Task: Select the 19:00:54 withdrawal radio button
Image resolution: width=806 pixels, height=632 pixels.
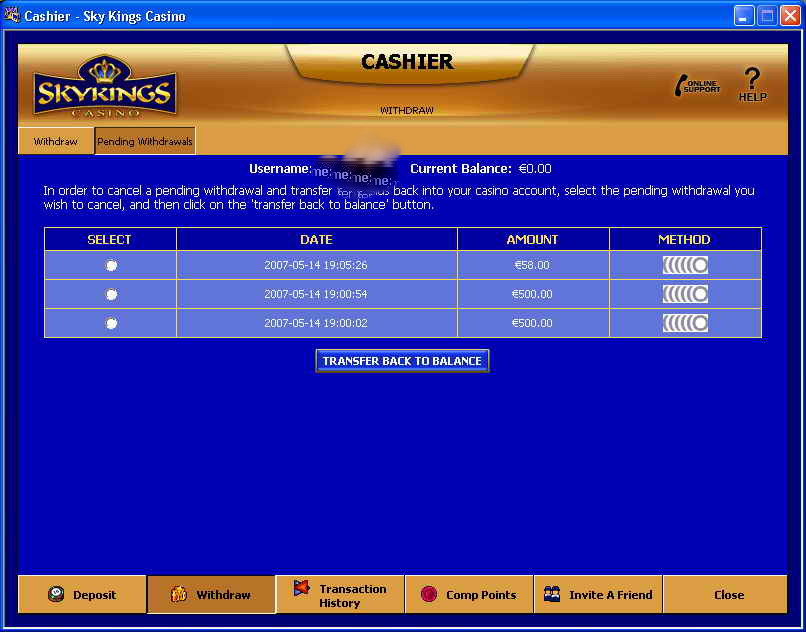Action: tap(111, 294)
